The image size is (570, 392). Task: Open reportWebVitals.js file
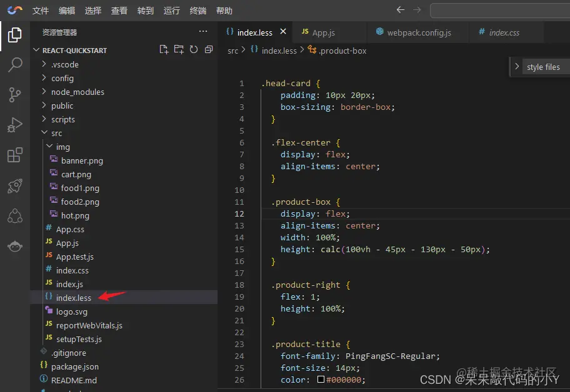pyautogui.click(x=89, y=326)
